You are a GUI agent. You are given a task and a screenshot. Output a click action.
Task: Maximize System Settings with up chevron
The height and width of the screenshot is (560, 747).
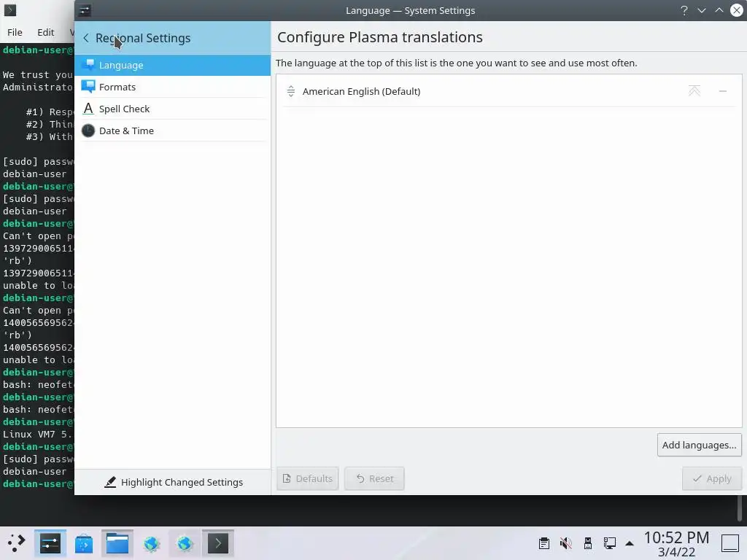(x=719, y=10)
